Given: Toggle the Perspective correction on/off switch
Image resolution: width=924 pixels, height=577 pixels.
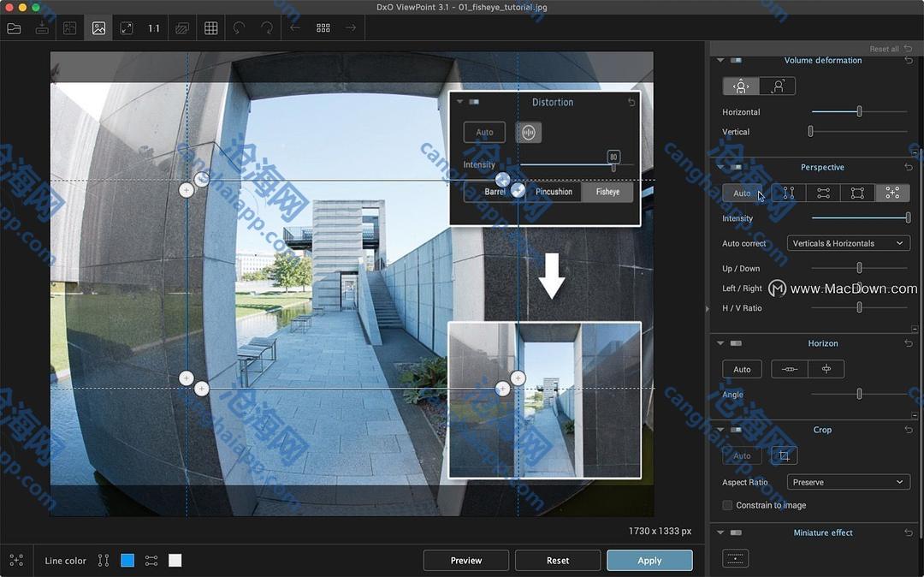Looking at the screenshot, I should point(736,167).
